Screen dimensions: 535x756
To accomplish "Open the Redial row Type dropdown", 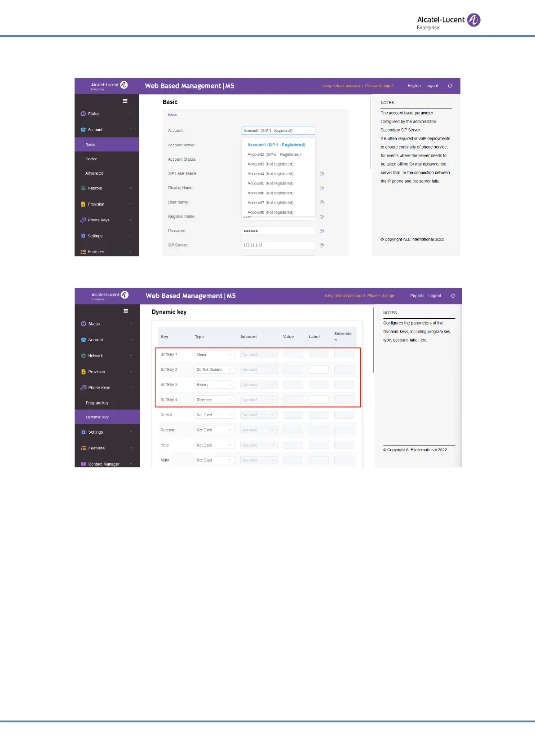I will click(x=215, y=415).
